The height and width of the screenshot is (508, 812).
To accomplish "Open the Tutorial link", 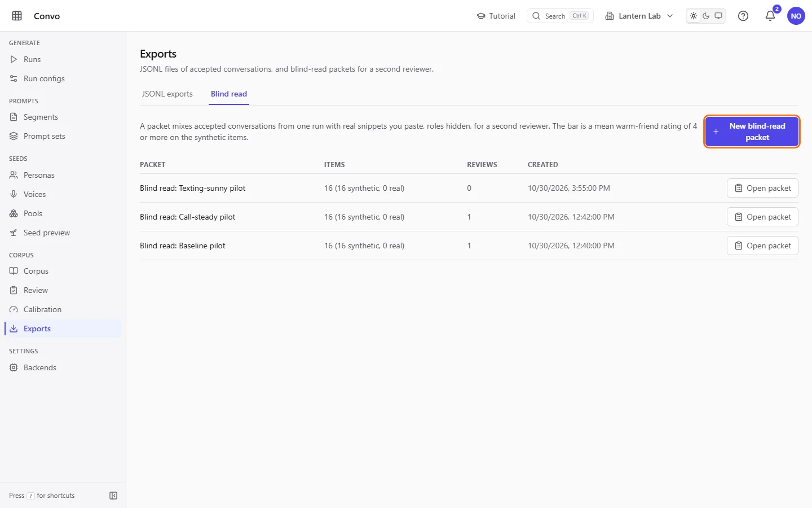I will tap(496, 16).
